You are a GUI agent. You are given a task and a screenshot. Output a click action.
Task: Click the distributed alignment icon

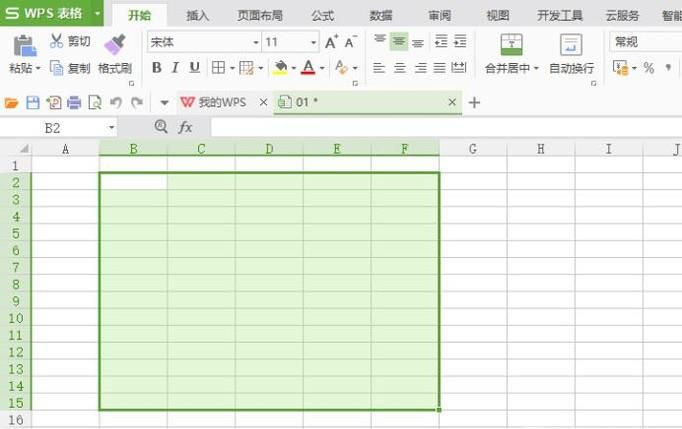pos(459,67)
